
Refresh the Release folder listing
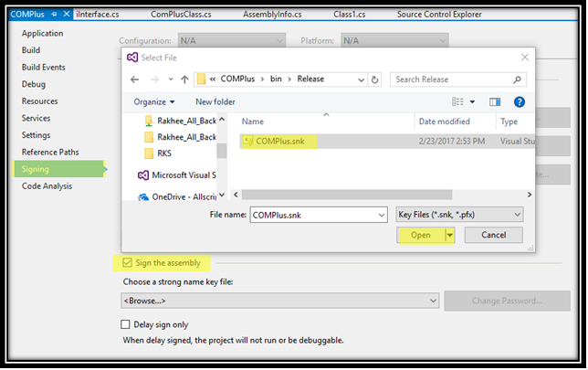[374, 79]
